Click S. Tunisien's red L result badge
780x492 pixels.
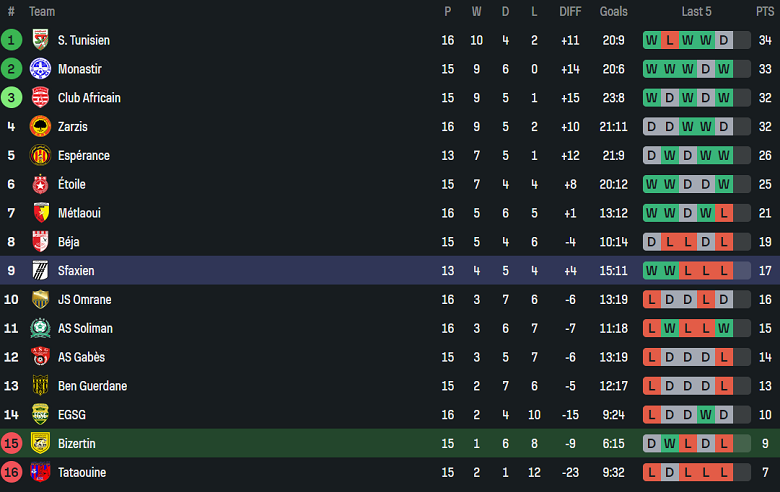pos(670,40)
